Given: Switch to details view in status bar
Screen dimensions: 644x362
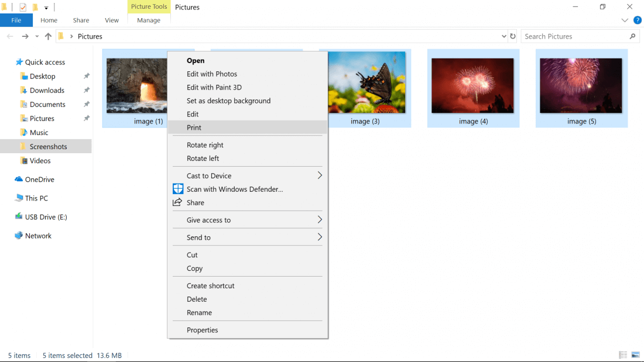Looking at the screenshot, I should pos(623,355).
